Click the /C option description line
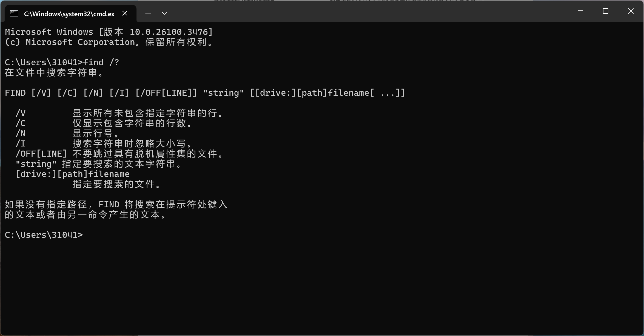644x336 pixels. [x=104, y=123]
